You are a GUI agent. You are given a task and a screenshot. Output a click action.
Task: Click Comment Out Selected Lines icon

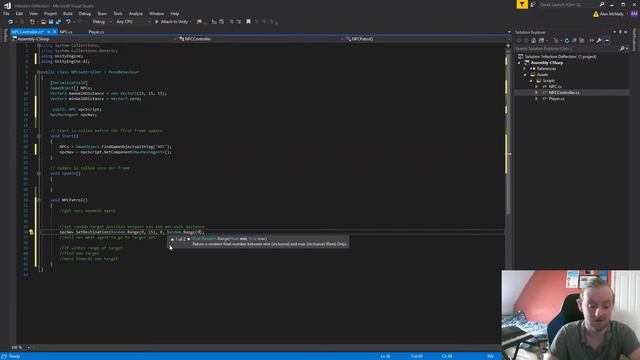pyautogui.click(x=231, y=22)
